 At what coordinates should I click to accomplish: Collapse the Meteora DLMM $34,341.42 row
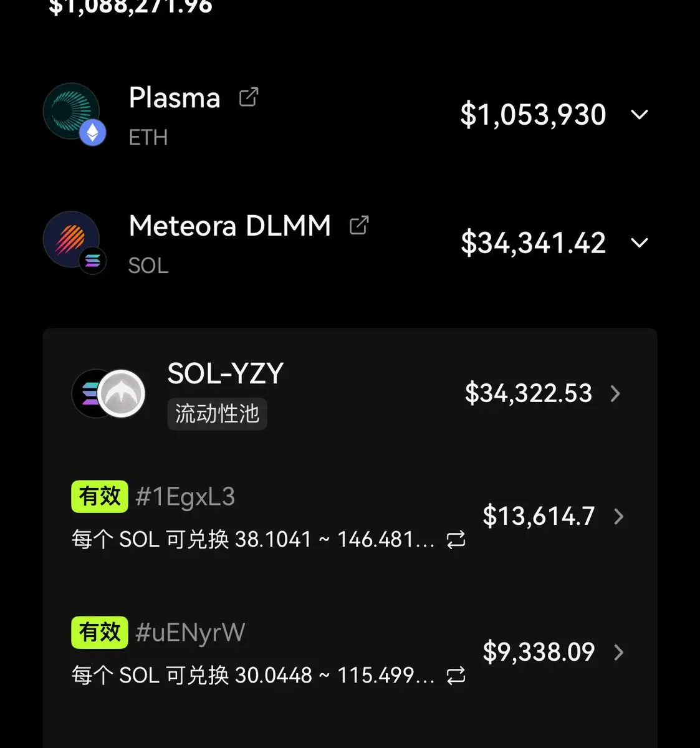(x=640, y=242)
